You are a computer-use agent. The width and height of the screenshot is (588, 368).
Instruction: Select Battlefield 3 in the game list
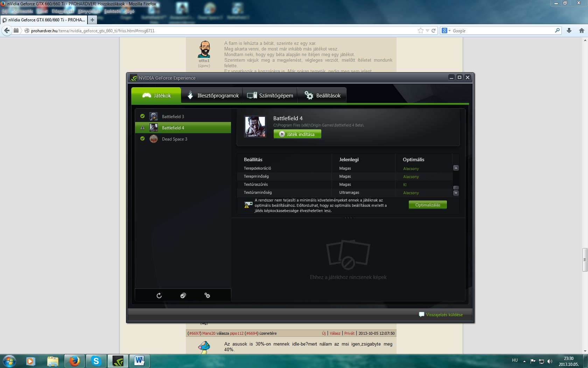(183, 116)
